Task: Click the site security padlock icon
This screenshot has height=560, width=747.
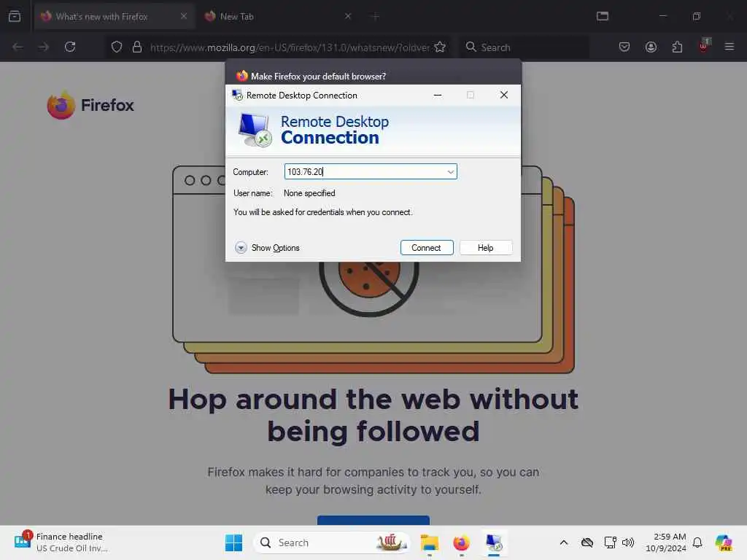Action: pyautogui.click(x=137, y=47)
